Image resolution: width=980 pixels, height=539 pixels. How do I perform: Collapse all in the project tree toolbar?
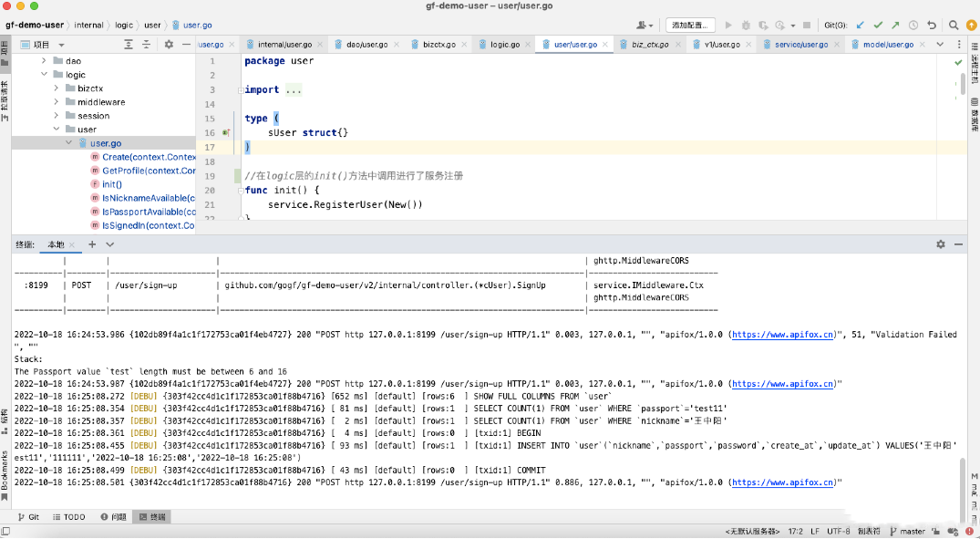[146, 45]
